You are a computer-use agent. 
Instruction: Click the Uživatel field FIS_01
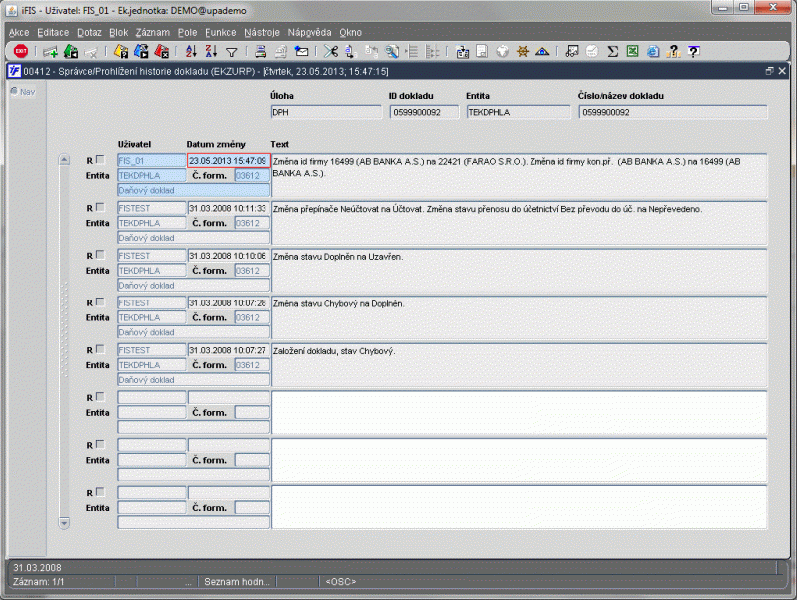pyautogui.click(x=152, y=161)
